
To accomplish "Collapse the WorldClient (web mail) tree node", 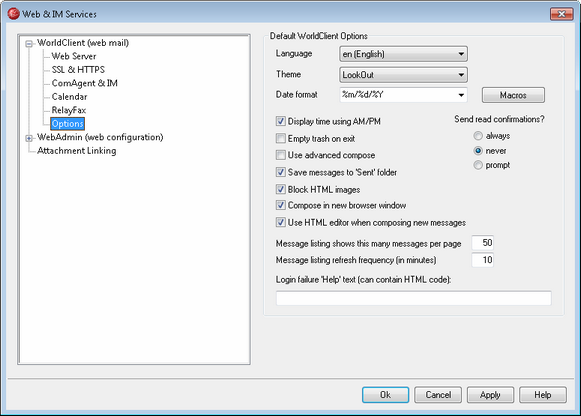I will (29, 44).
